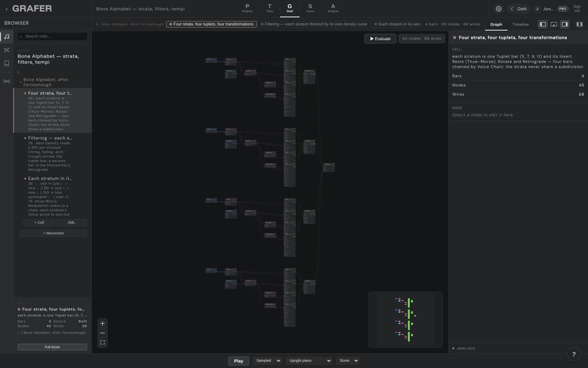The width and height of the screenshot is (588, 368).
Task: Switch to the Timeline view tab
Action: tap(520, 24)
